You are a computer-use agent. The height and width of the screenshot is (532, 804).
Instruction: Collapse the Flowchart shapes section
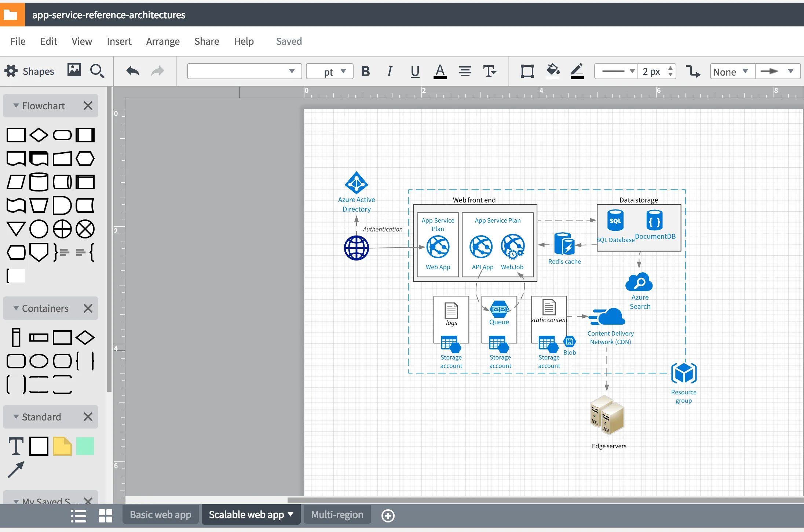click(16, 106)
